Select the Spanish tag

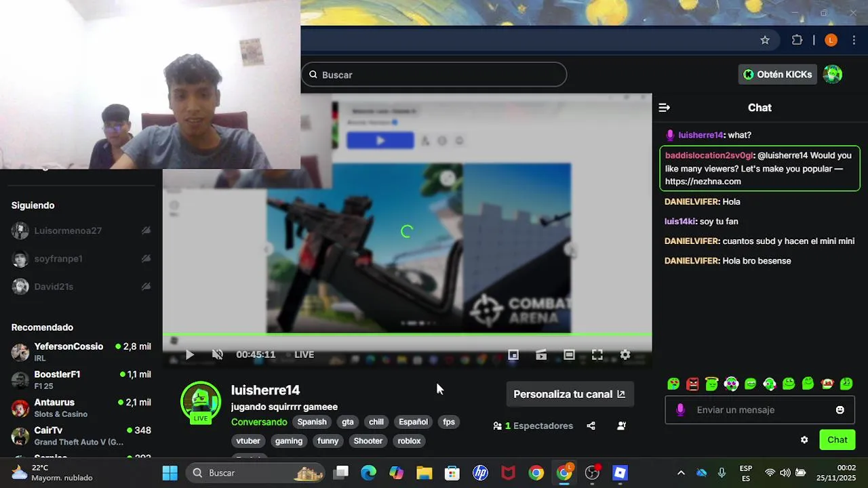(312, 422)
